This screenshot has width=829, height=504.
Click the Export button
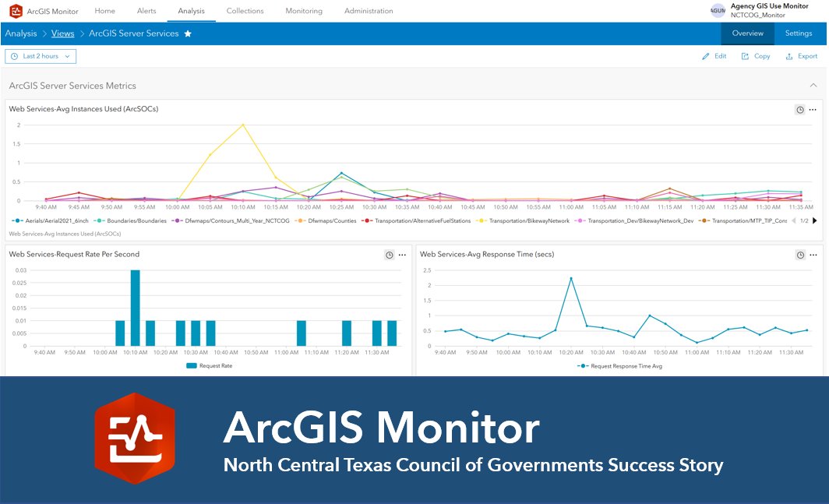(802, 56)
